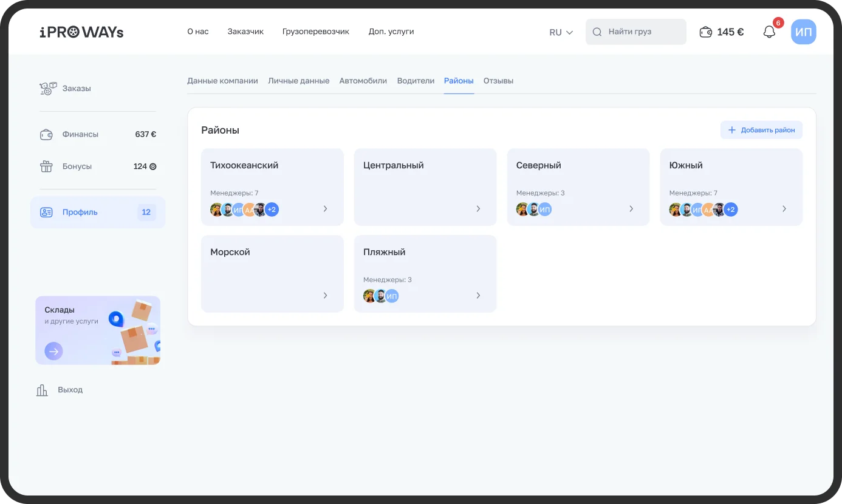Click the arrow on Склады banner
The image size is (842, 504).
click(53, 351)
